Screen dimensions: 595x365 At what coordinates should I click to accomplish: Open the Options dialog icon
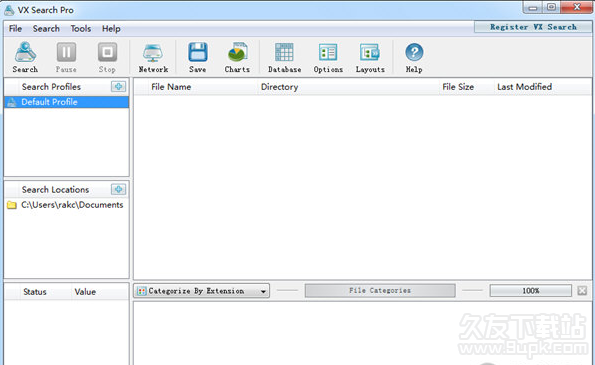pos(328,57)
